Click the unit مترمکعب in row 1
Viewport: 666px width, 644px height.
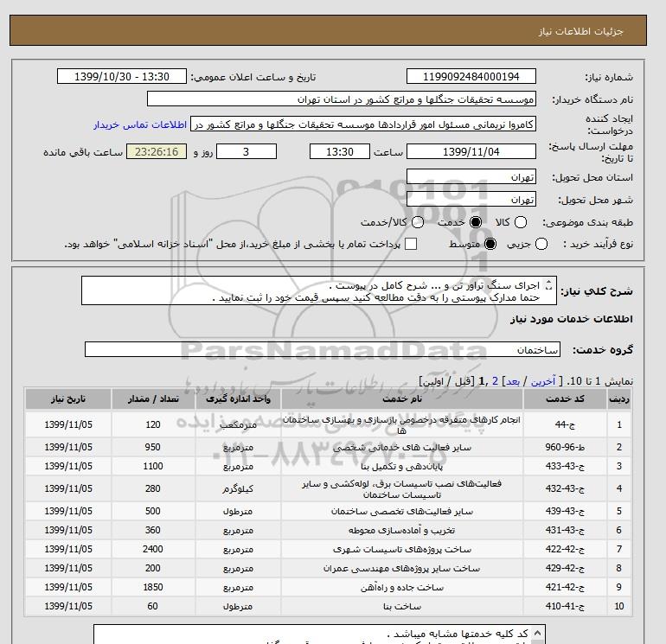238,424
